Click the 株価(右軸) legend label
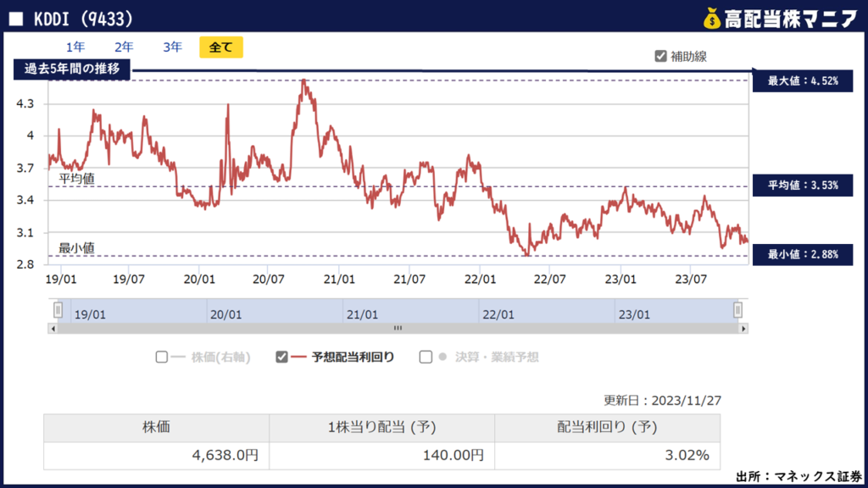This screenshot has width=868, height=488. [x=221, y=358]
